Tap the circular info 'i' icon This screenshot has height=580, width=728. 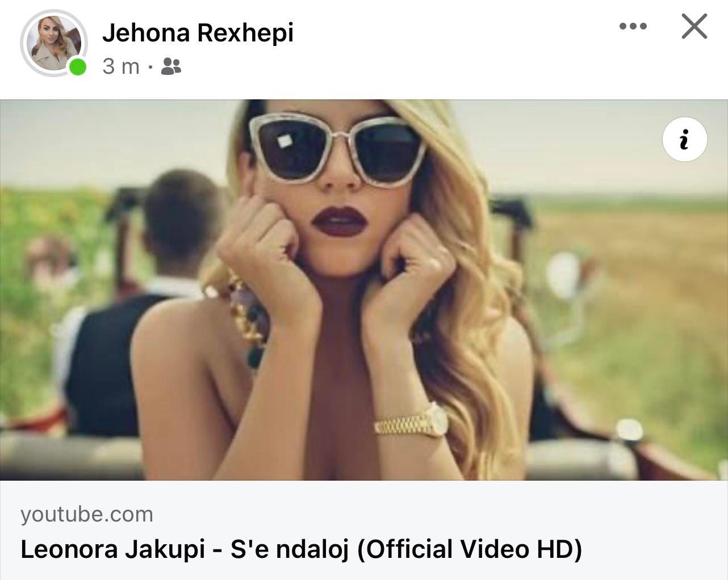tap(685, 139)
